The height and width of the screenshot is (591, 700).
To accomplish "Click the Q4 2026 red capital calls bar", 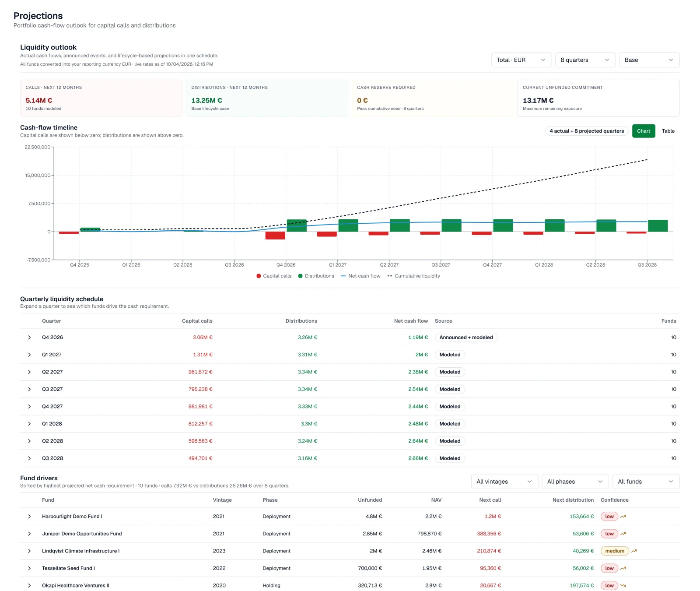I will (275, 236).
